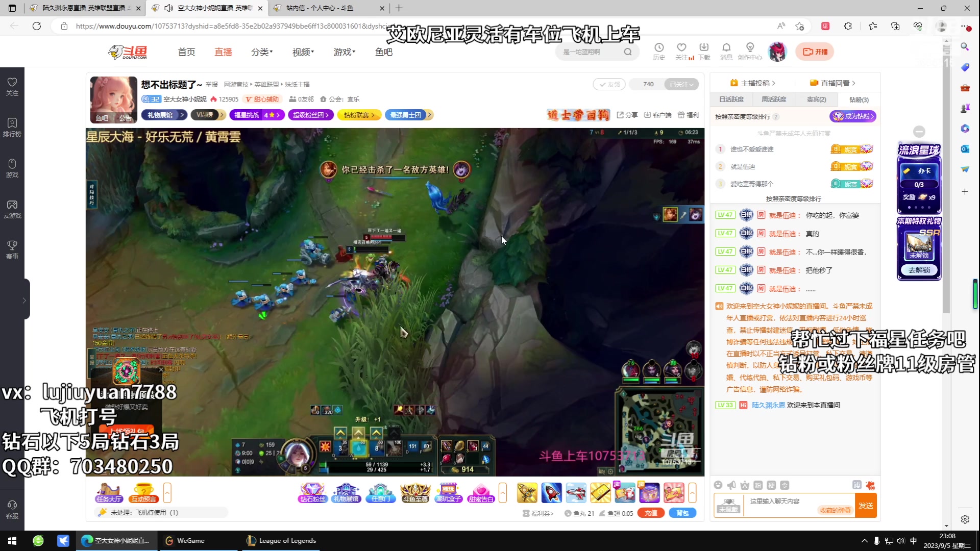Click the chat input field
Viewport: 980px width, 551px height.
pos(799,505)
